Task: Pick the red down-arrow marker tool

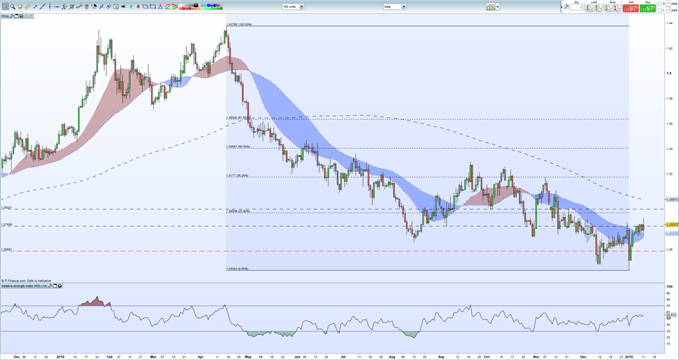Action: pyautogui.click(x=138, y=6)
